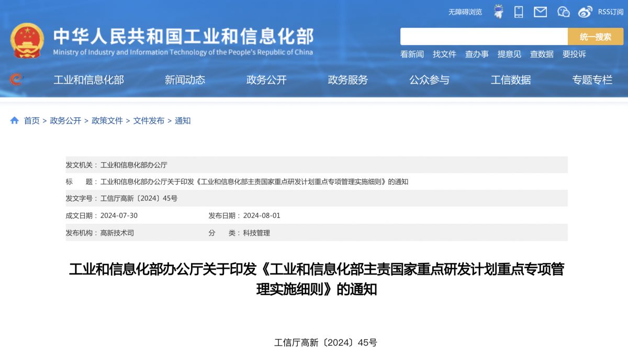
Task: Click the RSS订阅 link
Action: pyautogui.click(x=611, y=12)
